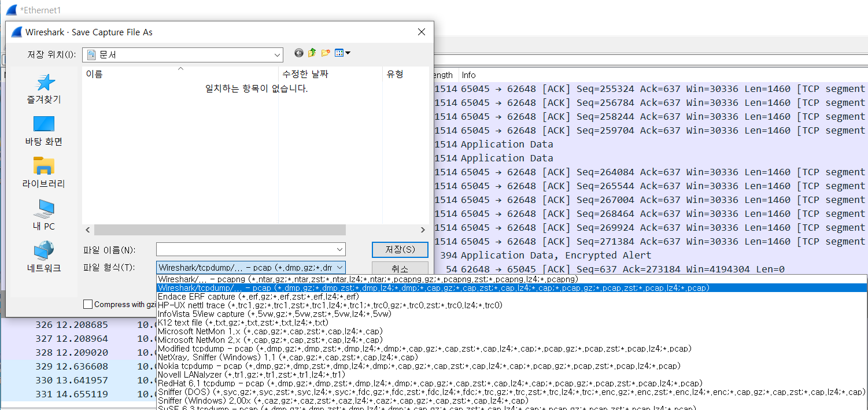Viewport: 868px width, 410px height.
Task: Sort files by 수정한 날짜 column header
Action: pos(330,74)
